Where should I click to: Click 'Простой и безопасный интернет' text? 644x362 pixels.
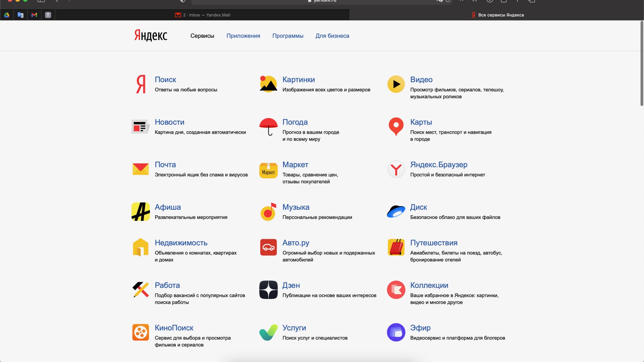click(447, 175)
